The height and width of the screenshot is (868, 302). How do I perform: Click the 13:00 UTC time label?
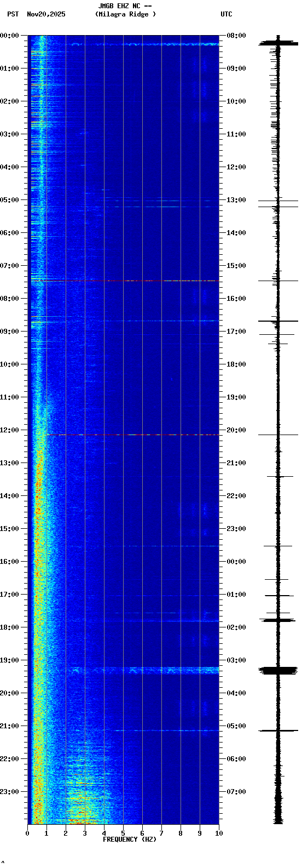pyautogui.click(x=237, y=200)
